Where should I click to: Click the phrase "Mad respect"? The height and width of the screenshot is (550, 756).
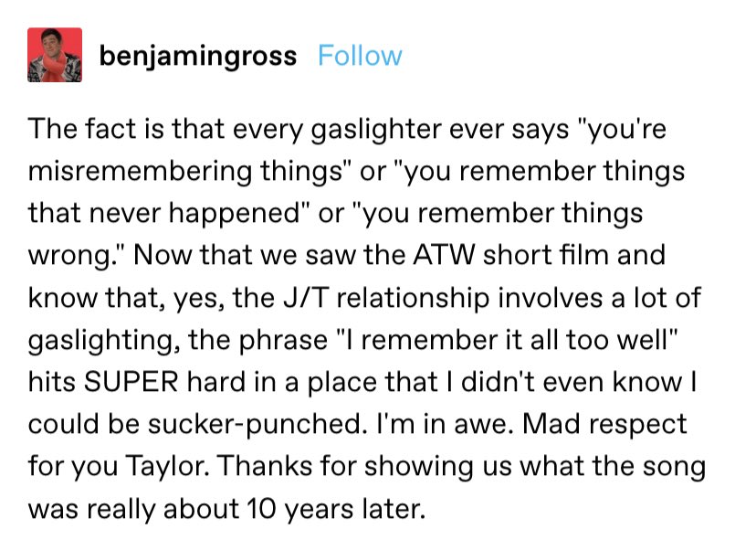coord(604,425)
